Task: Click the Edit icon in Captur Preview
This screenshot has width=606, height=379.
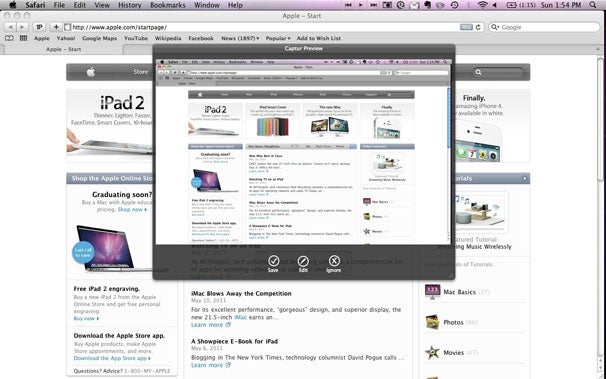Action: [303, 261]
